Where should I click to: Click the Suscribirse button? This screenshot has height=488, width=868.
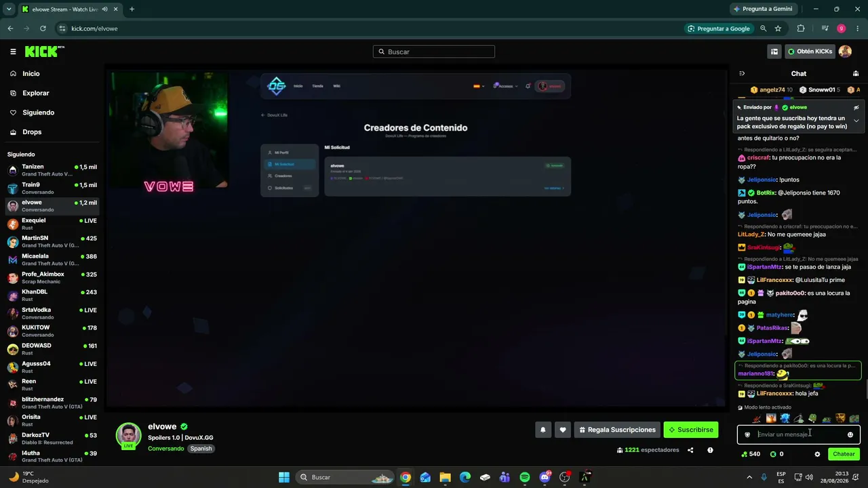[x=690, y=430]
